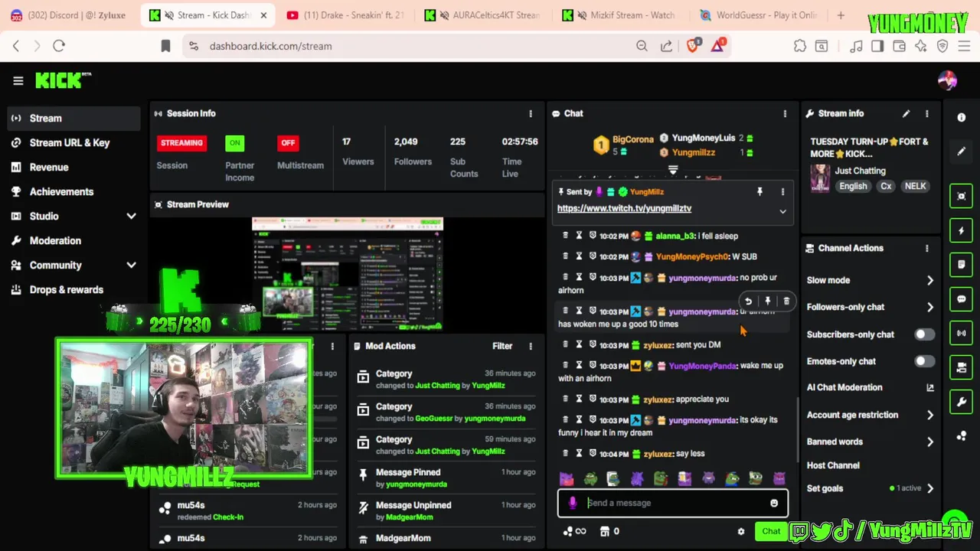This screenshot has height=551, width=980.
Task: Click Just Chatting category in Stream info
Action: tap(860, 171)
